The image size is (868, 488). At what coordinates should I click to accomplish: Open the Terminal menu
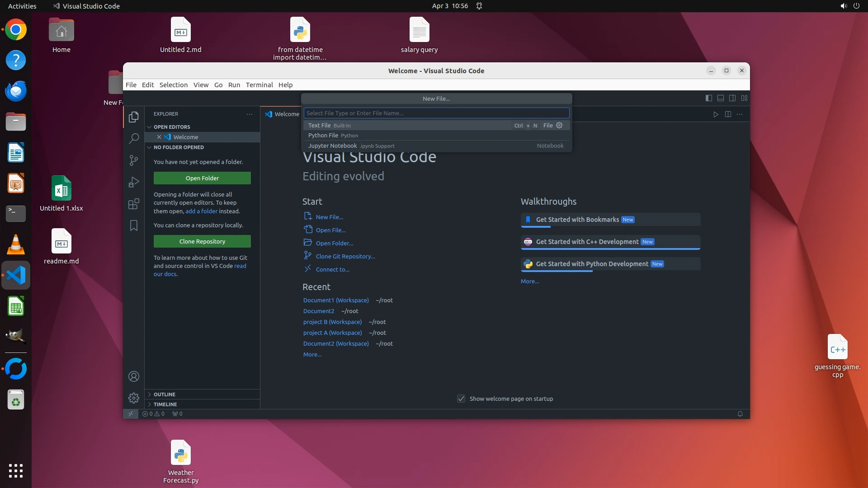pos(259,85)
